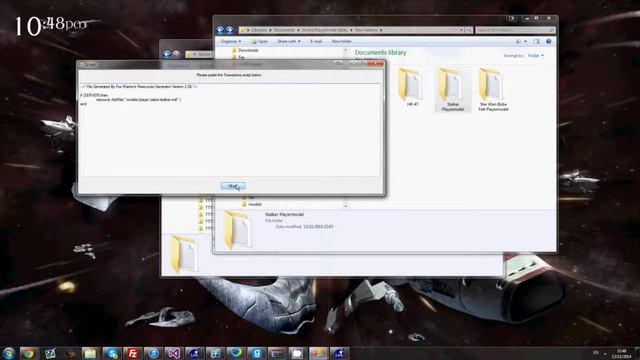Screen dimensions: 640x360
Task: Open File Explorer from the taskbar
Action: (x=89, y=353)
